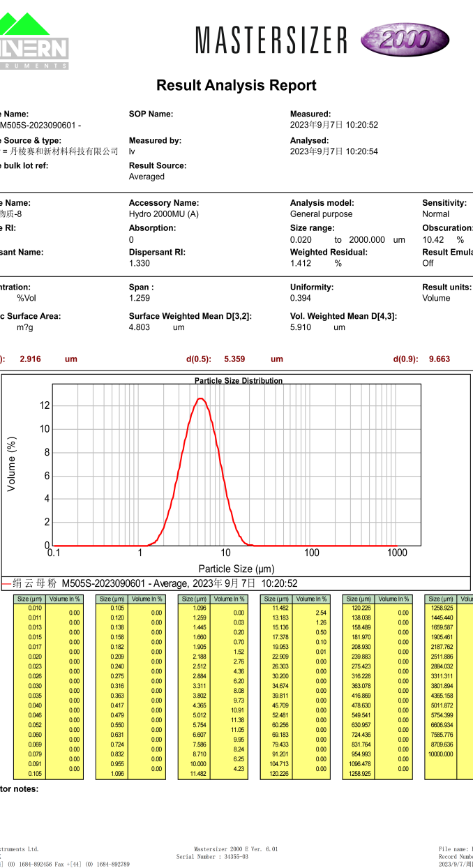Image resolution: width=473 pixels, height=868 pixels.
Task: Select table cell with volume '2.54'
Action: point(321,613)
